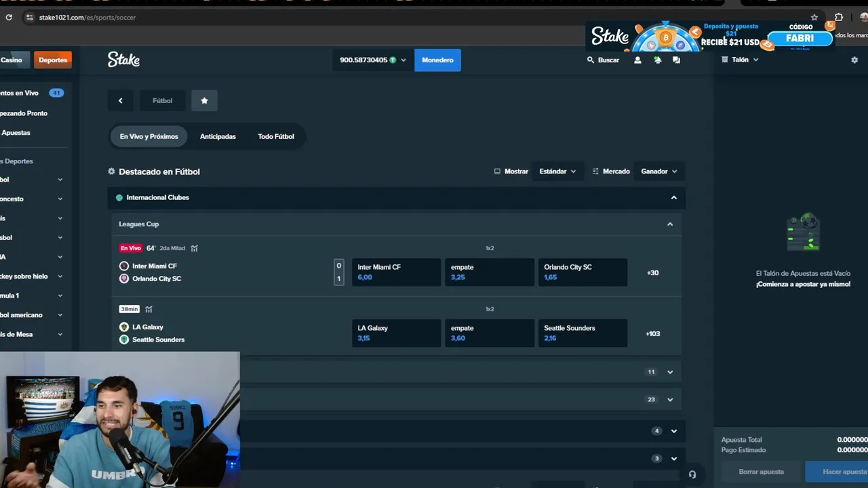The image size is (868, 488).
Task: Open the chat bubbles icon
Action: 676,60
